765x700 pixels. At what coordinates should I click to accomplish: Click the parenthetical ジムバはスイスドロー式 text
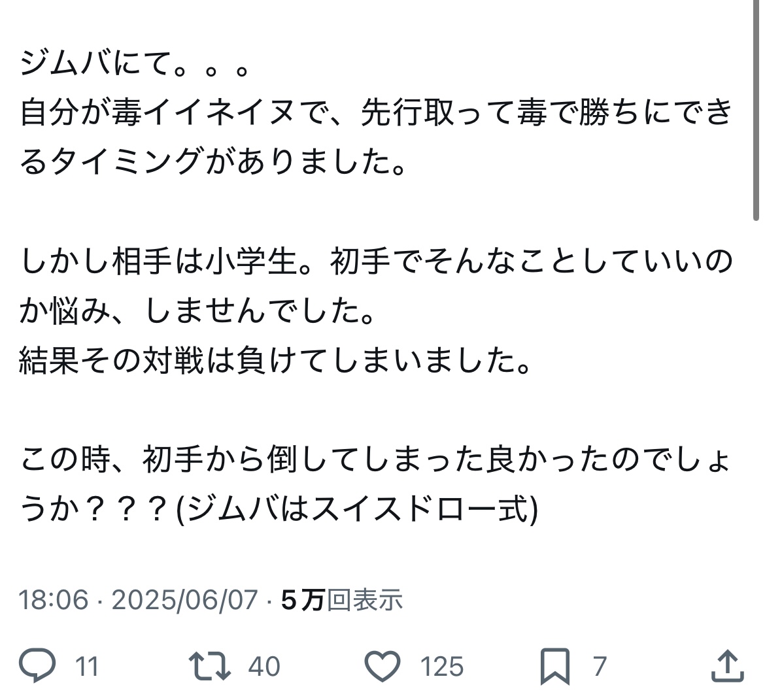click(x=356, y=509)
